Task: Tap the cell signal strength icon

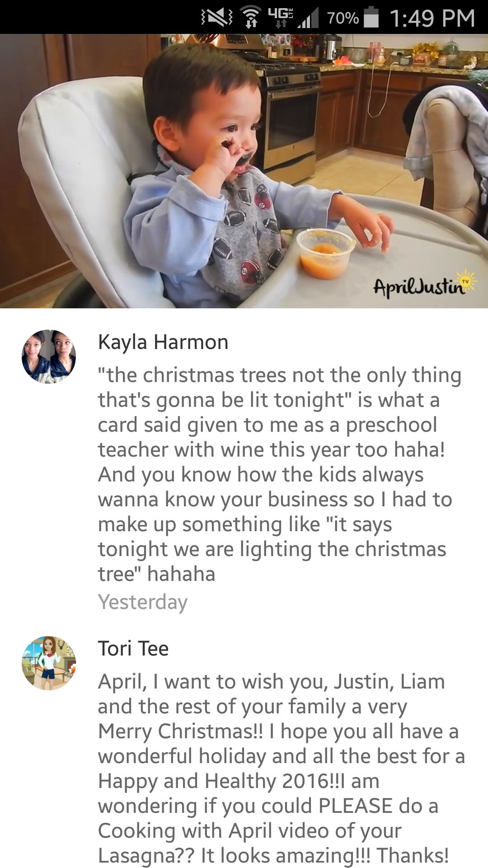Action: (x=308, y=18)
